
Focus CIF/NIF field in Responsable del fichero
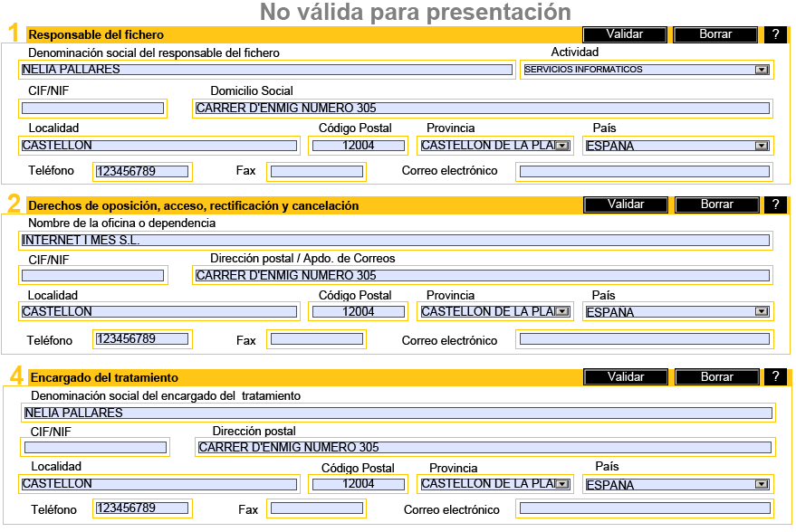click(93, 108)
